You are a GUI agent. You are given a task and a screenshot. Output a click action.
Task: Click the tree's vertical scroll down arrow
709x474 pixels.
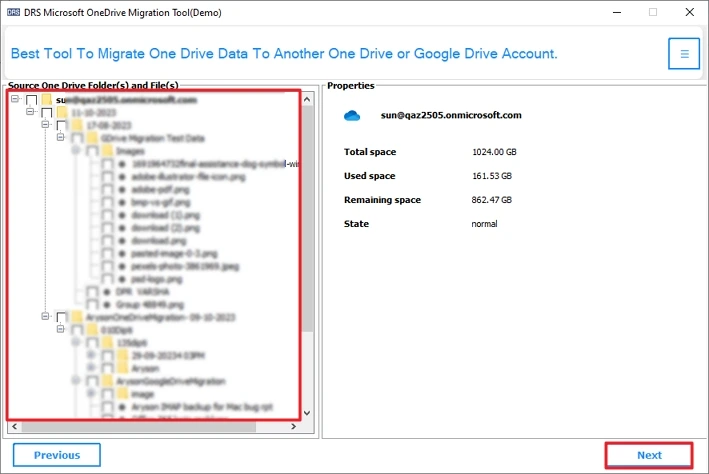tap(307, 412)
